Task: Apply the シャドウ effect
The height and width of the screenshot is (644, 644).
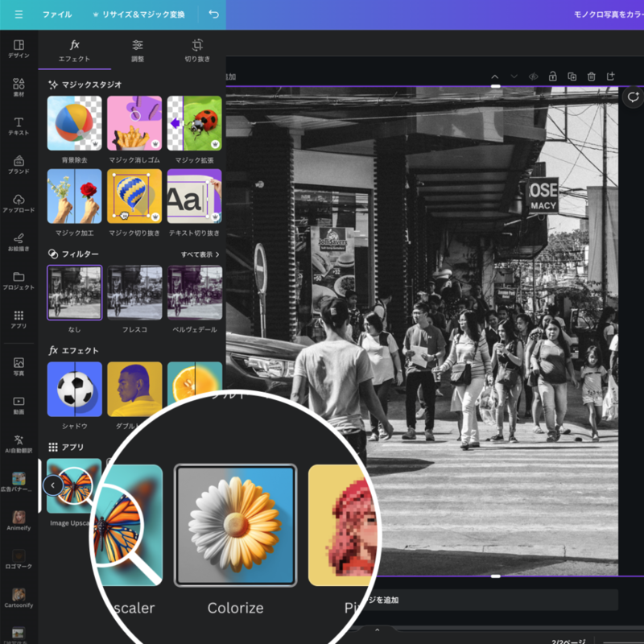Action: click(74, 390)
